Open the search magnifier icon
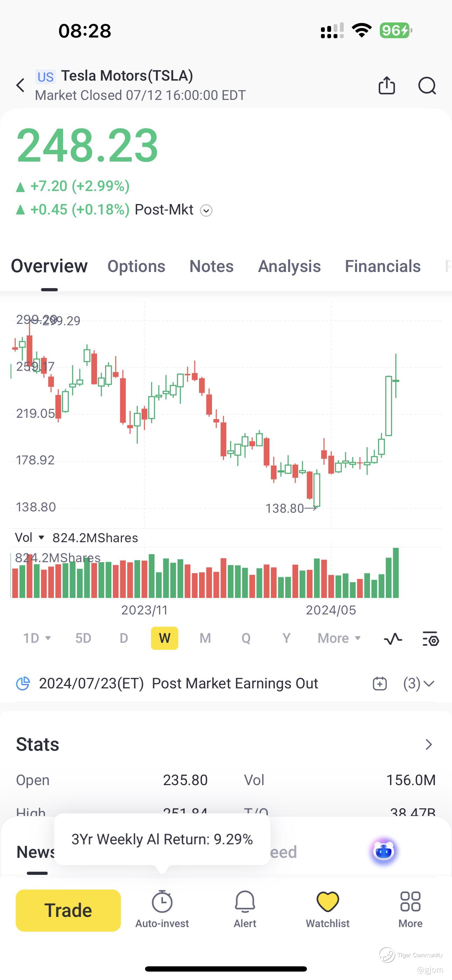This screenshot has width=452, height=980. click(427, 85)
